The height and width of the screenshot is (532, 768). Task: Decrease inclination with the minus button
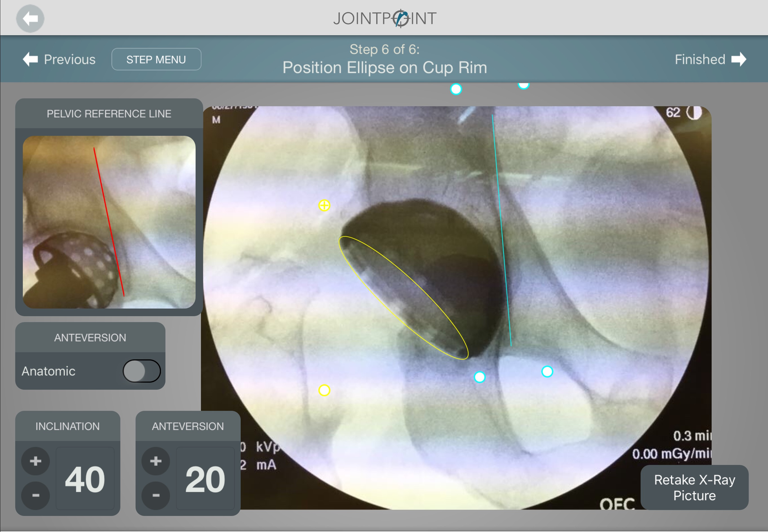coord(36,496)
